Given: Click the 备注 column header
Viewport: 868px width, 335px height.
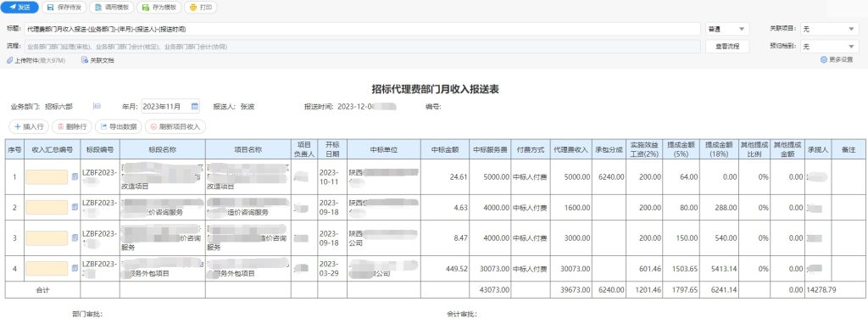Looking at the screenshot, I should pyautogui.click(x=849, y=149).
